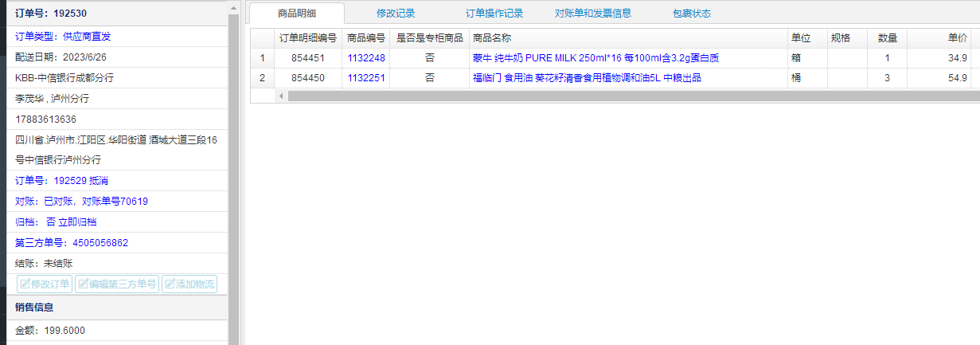Click the 单位 column header
Viewport: 980px width, 345px height.
pyautogui.click(x=807, y=38)
